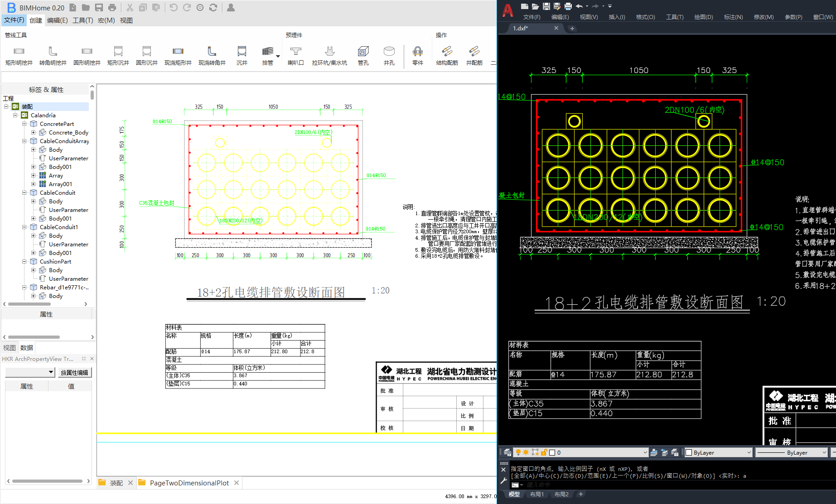
Task: Click the BIMHome refresh icon
Action: [x=213, y=8]
